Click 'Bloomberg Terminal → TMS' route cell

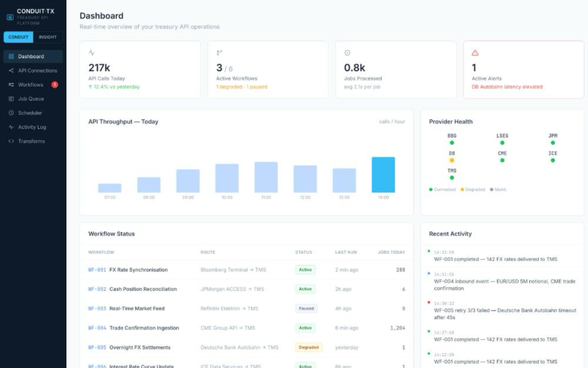pos(233,269)
